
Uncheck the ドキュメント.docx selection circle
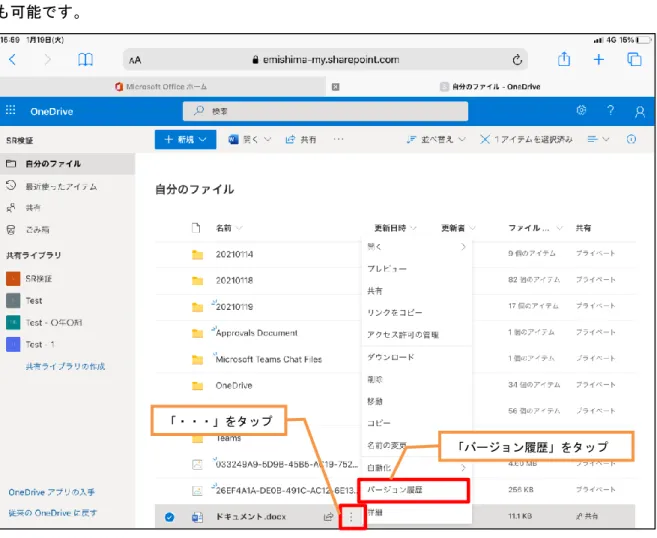tap(169, 517)
